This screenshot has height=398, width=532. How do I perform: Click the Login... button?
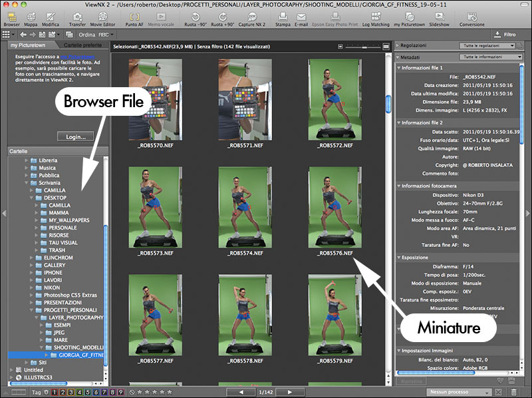[x=76, y=136]
